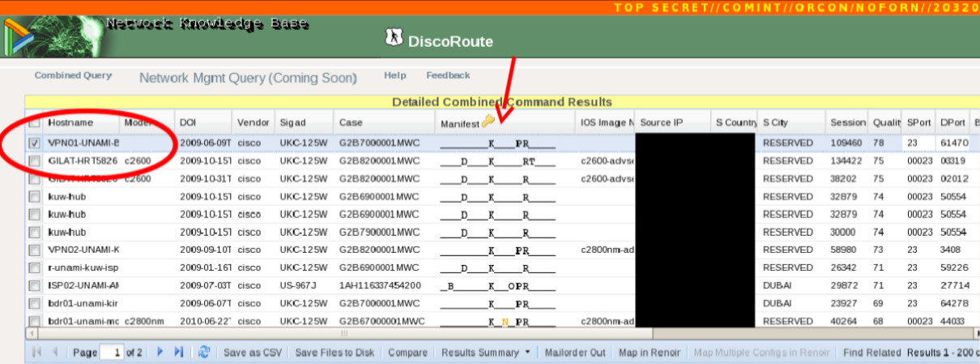Open the Help menu
Image resolution: width=980 pixels, height=364 pixels.
pyautogui.click(x=395, y=75)
